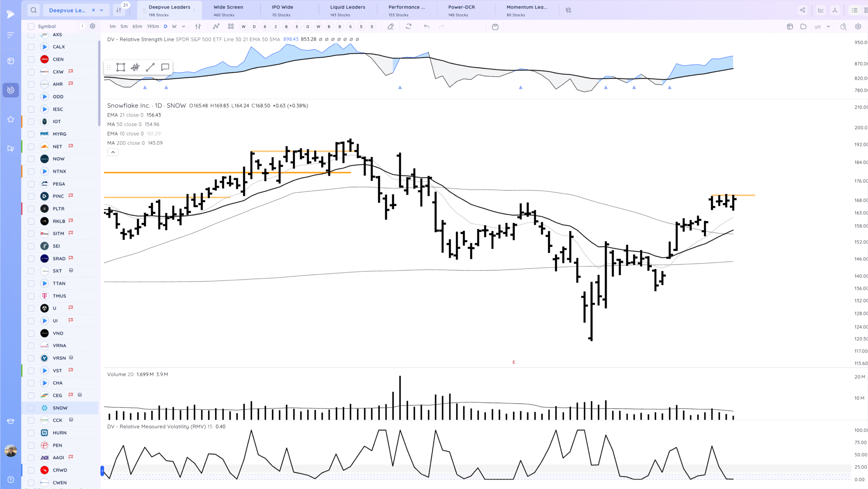868x489 pixels.
Task: Check the box next to PLTR
Action: tap(31, 209)
